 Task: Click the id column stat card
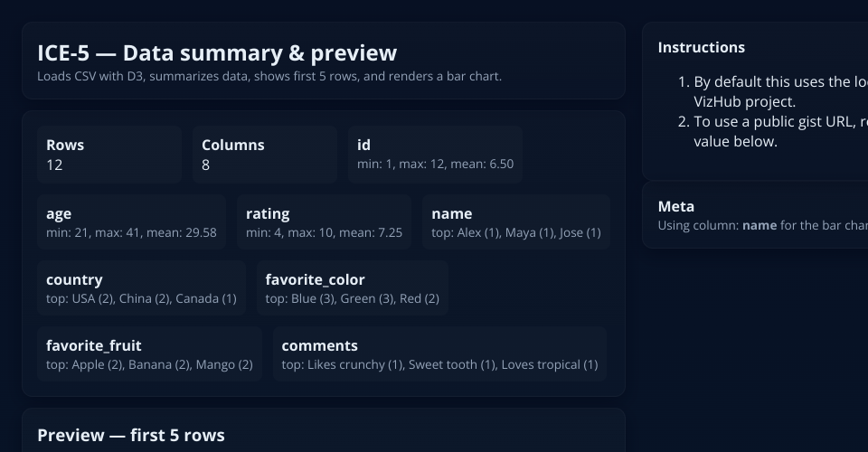tap(435, 155)
